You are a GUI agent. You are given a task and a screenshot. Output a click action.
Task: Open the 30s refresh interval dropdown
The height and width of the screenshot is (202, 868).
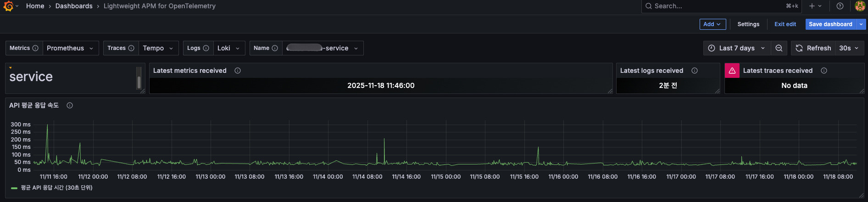(x=849, y=48)
